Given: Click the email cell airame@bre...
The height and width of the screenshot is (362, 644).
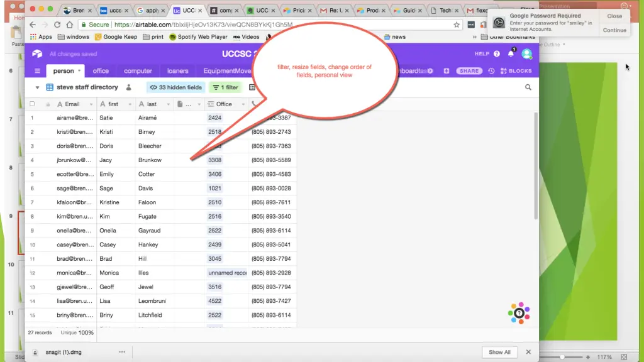Looking at the screenshot, I should [x=75, y=118].
